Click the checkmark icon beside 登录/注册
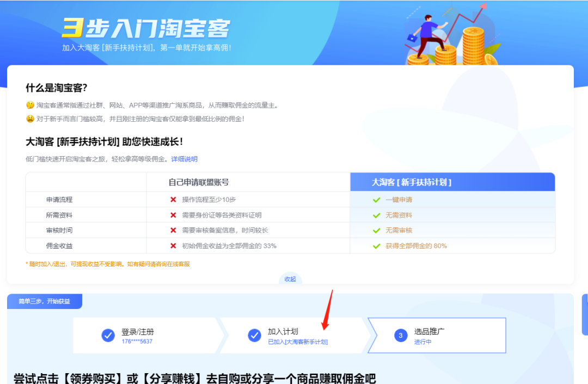Screen dimensions: 588x384 tap(108, 335)
